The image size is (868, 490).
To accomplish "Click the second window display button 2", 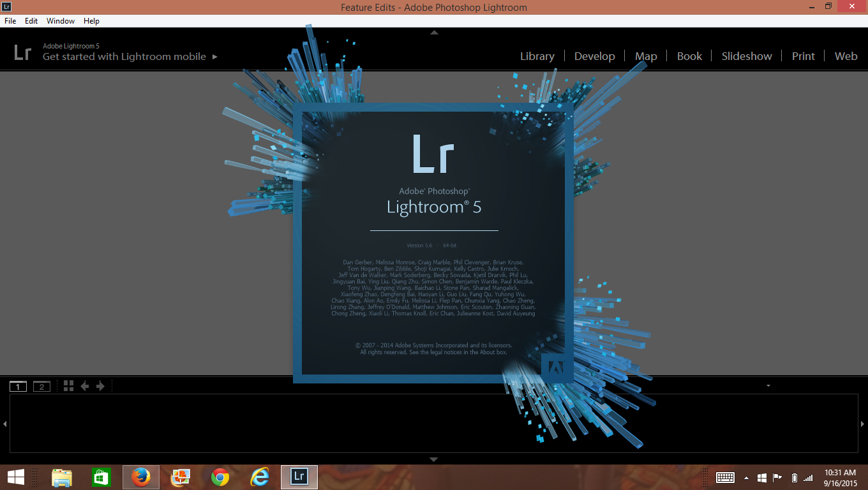I will [x=41, y=386].
